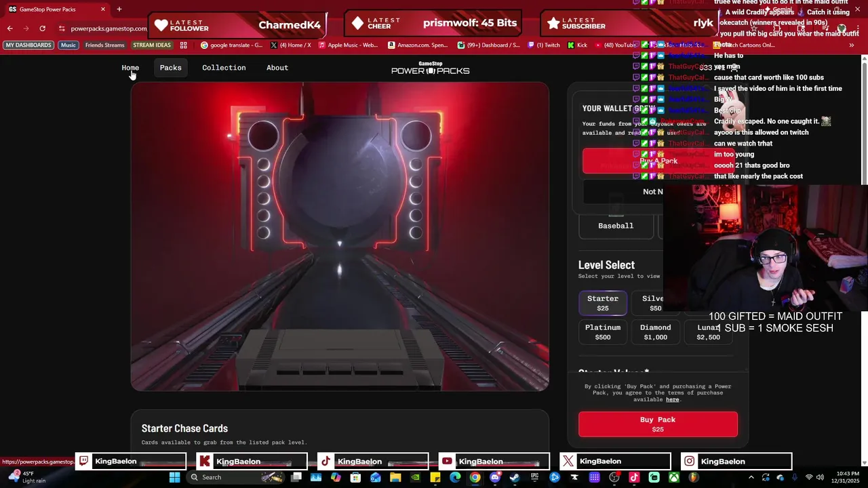Open Sticky Notes from the taskbar
This screenshot has height=488, width=868.
pyautogui.click(x=435, y=477)
